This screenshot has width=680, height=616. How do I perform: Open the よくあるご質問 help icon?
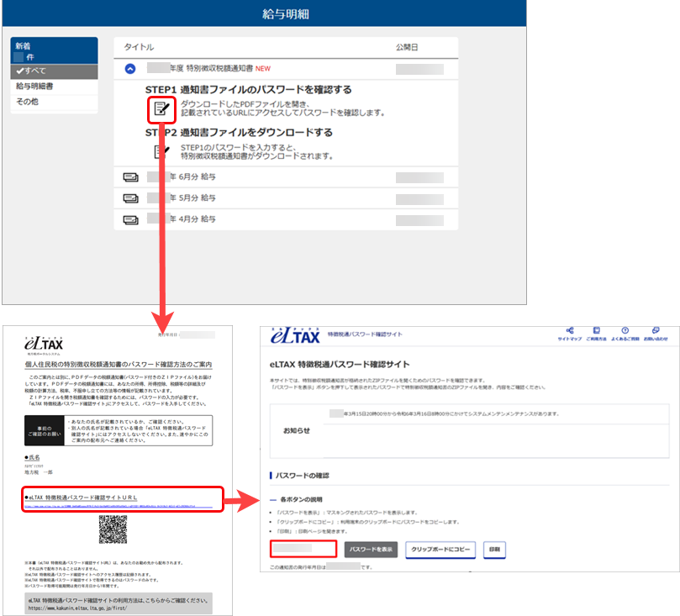[625, 331]
